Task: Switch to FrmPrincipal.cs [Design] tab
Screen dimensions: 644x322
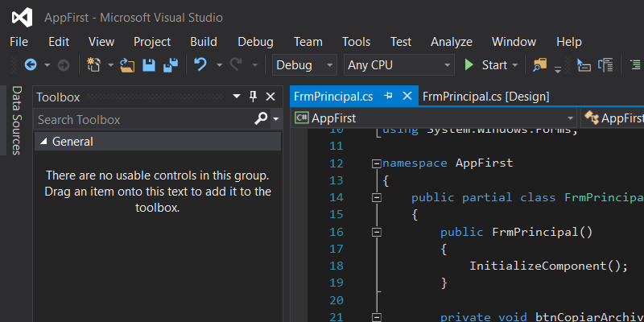Action: click(x=485, y=97)
